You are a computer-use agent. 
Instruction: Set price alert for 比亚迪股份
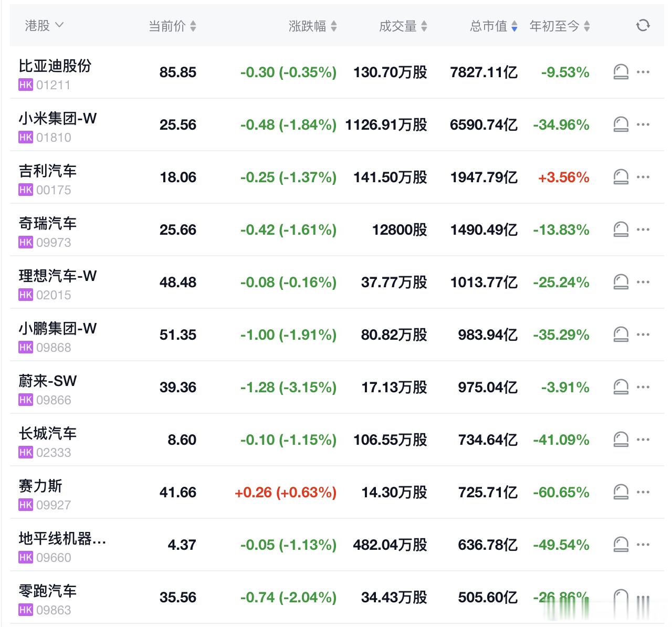[x=621, y=72]
